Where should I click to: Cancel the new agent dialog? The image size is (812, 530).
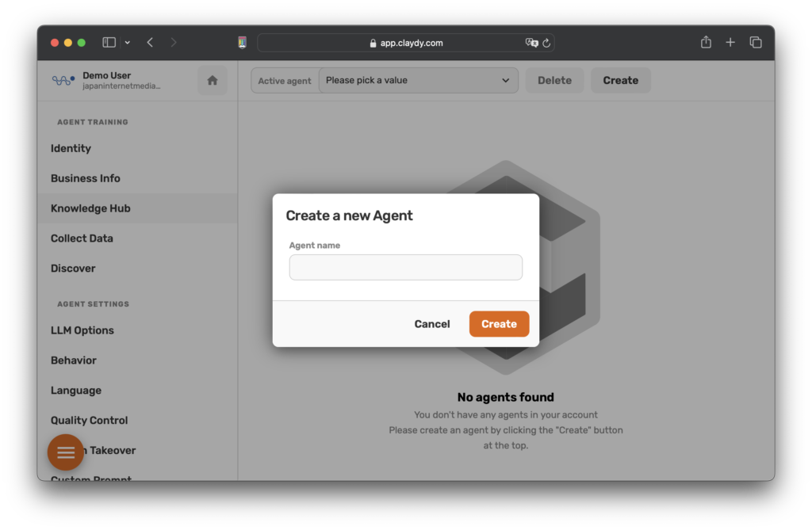point(432,324)
